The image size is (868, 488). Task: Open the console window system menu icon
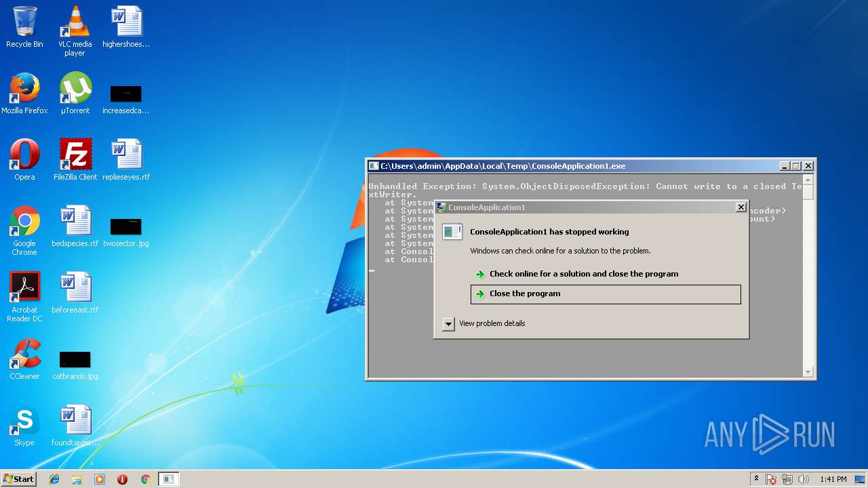[x=374, y=166]
